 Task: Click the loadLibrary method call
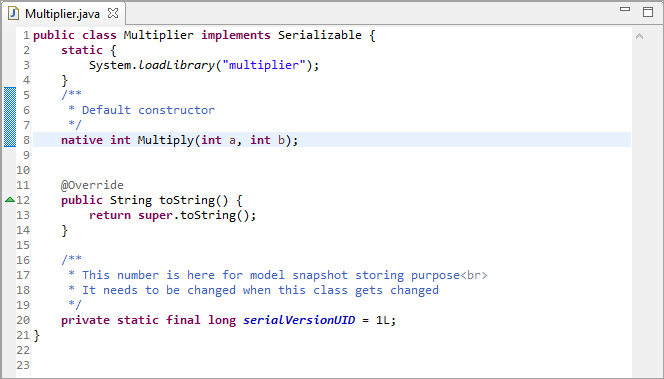pyautogui.click(x=177, y=65)
